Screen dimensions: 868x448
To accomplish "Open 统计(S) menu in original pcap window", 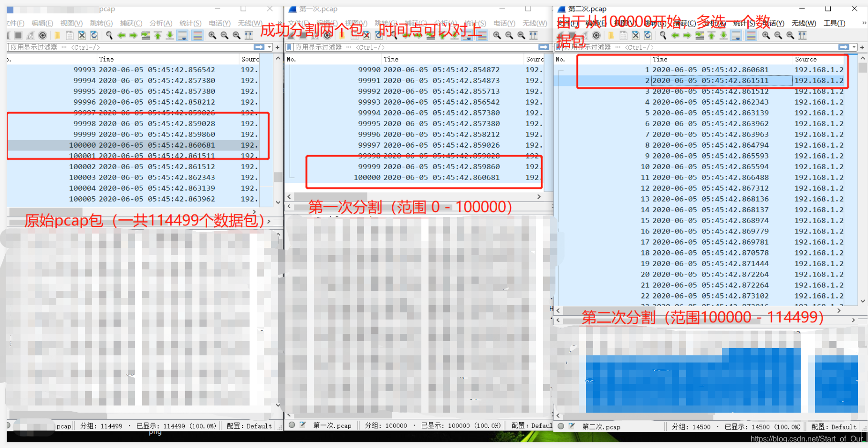I will pyautogui.click(x=190, y=23).
